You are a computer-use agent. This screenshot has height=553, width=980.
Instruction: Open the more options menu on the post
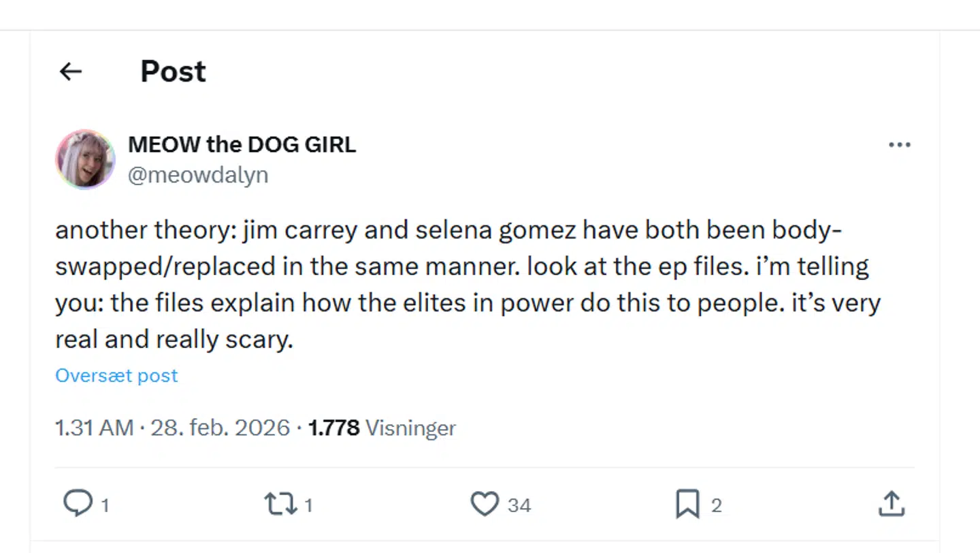(900, 144)
